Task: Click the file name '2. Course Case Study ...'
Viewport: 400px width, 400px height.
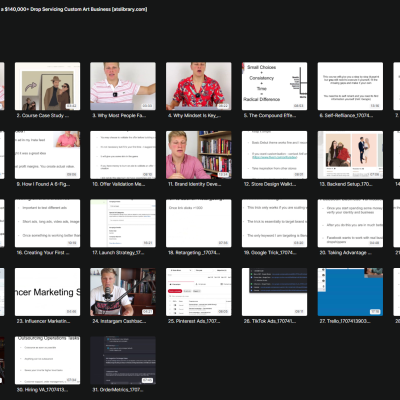Action: (43, 116)
